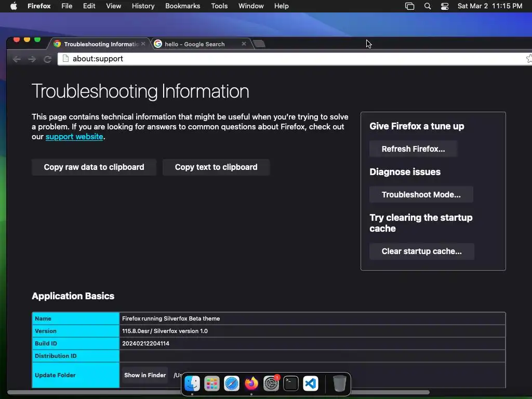
Task: Click the Build ID row header cell
Action: [x=76, y=344]
